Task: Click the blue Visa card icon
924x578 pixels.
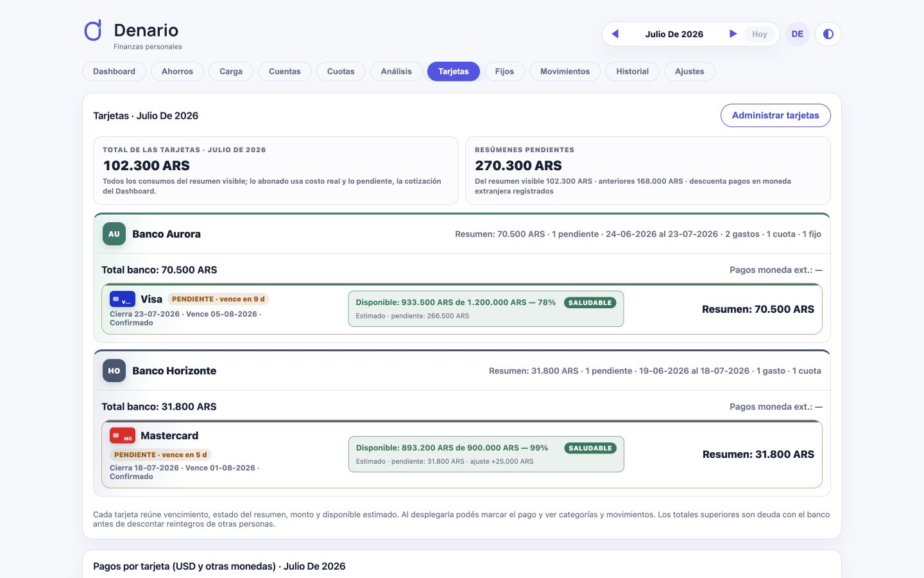Action: [123, 299]
